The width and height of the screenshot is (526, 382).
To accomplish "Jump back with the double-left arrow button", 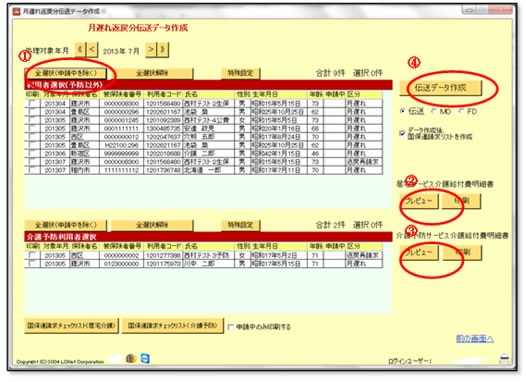I will tap(80, 50).
